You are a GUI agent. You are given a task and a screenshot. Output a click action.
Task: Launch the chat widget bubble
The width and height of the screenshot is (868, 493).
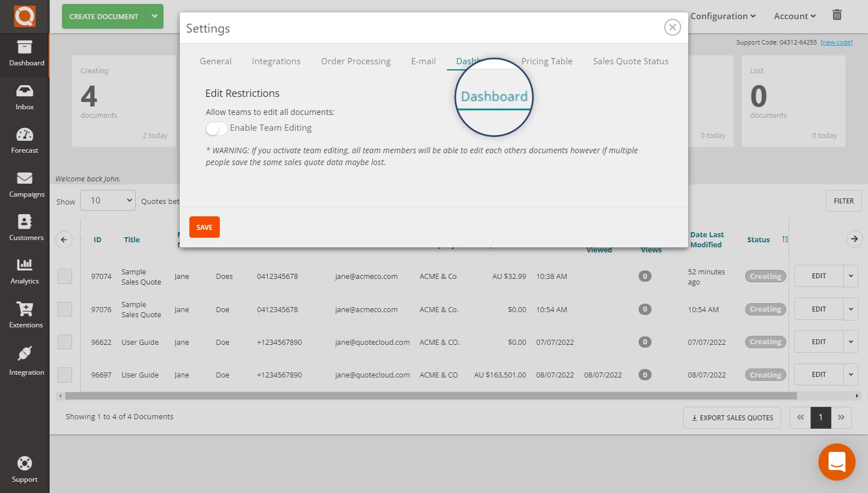(836, 461)
